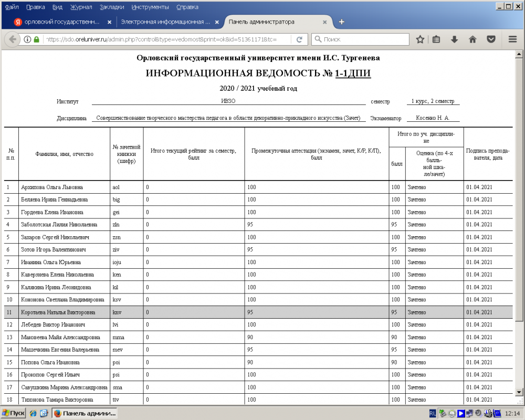
Task: Click the green padlock security icon
Action: coord(37,39)
